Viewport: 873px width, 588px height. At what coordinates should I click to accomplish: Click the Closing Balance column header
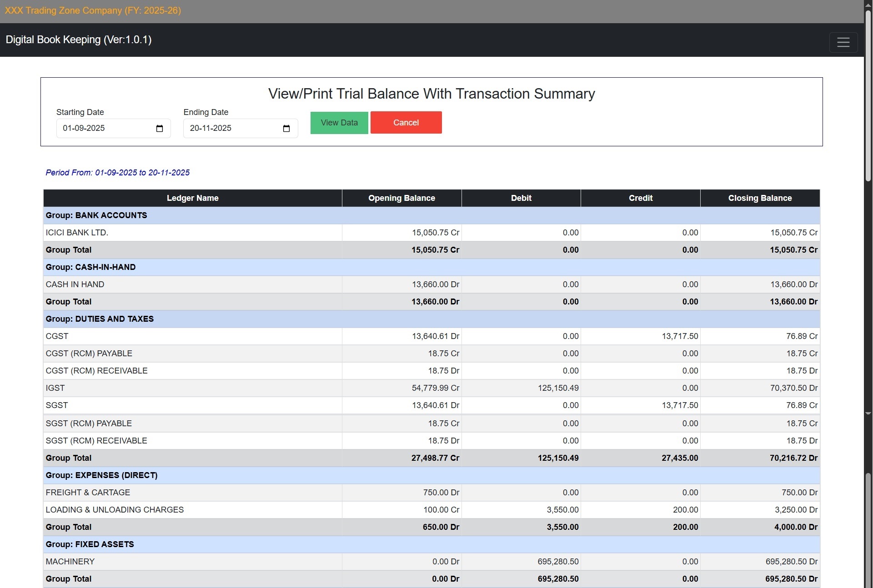coord(760,198)
